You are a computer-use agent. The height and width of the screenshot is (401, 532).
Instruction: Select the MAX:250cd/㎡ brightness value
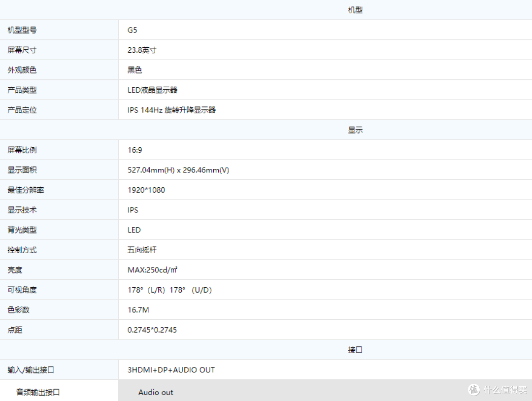click(152, 270)
